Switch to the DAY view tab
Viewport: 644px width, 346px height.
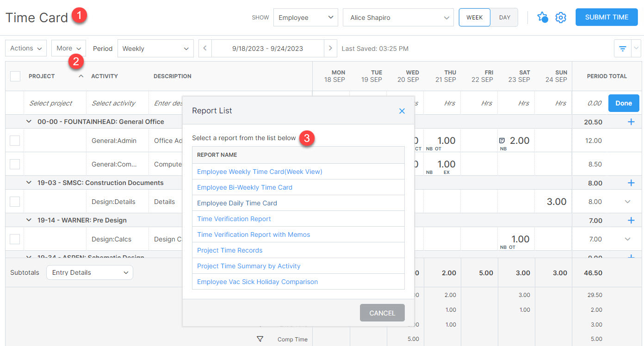coord(504,17)
